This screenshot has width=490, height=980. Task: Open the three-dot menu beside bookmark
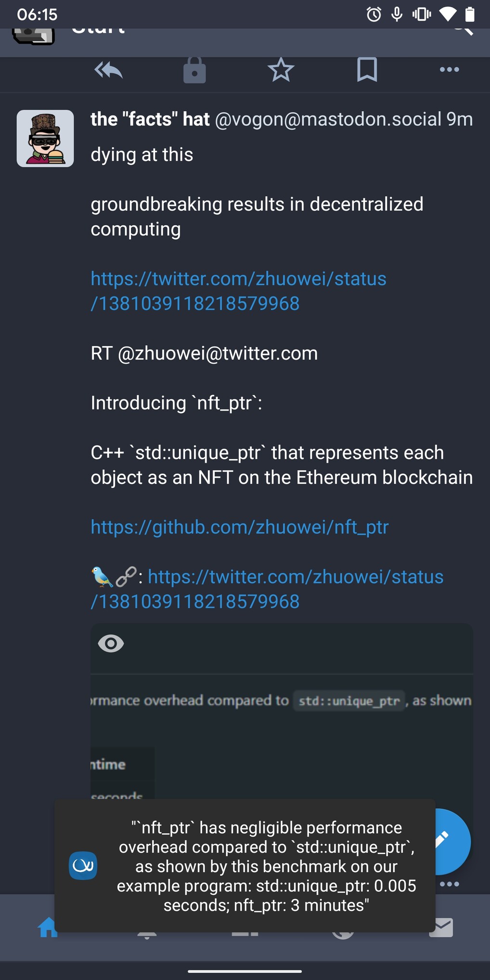[449, 70]
